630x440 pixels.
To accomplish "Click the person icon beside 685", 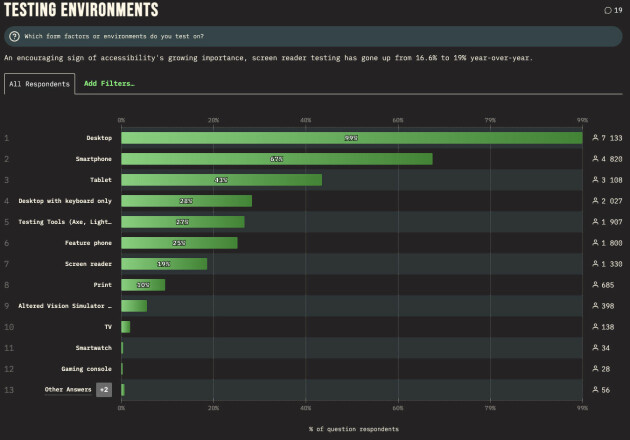I will (595, 284).
